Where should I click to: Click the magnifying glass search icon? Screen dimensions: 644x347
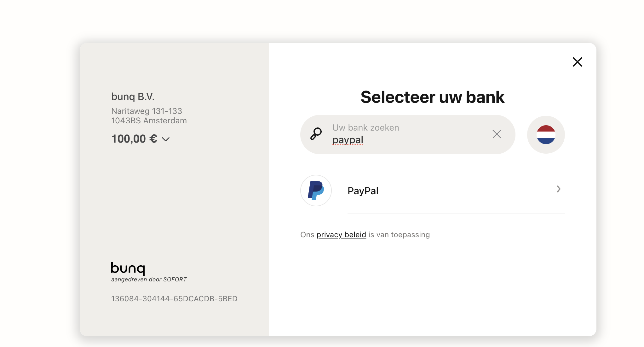(315, 134)
